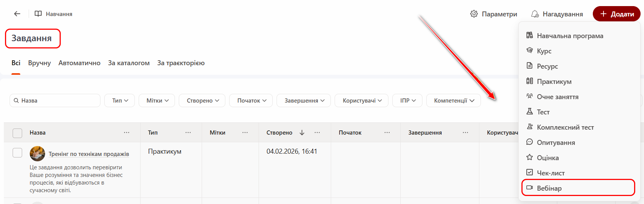The image size is (644, 204).
Task: Select Вебінар from the add menu
Action: tap(549, 188)
